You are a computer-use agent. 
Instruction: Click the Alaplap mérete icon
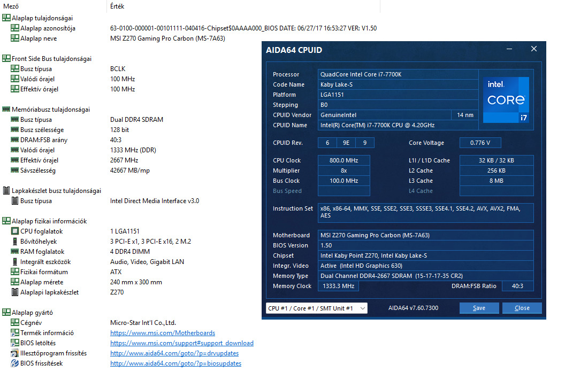[14, 282]
